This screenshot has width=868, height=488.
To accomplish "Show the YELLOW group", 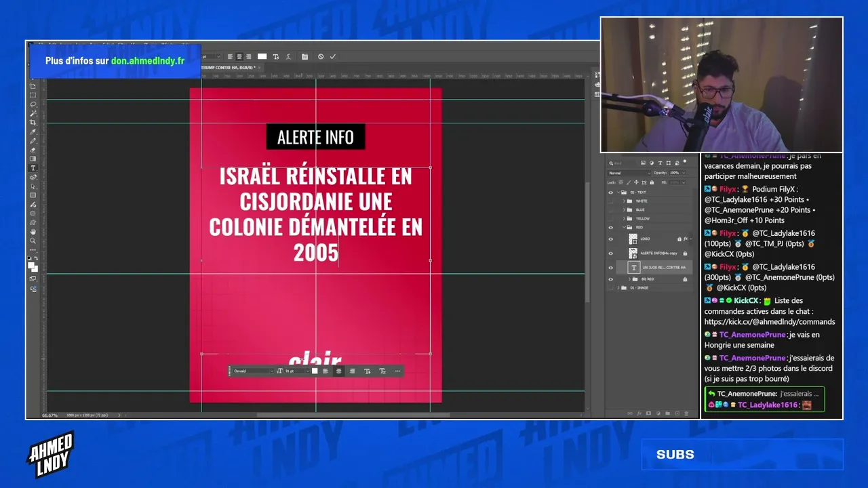I will (x=610, y=219).
